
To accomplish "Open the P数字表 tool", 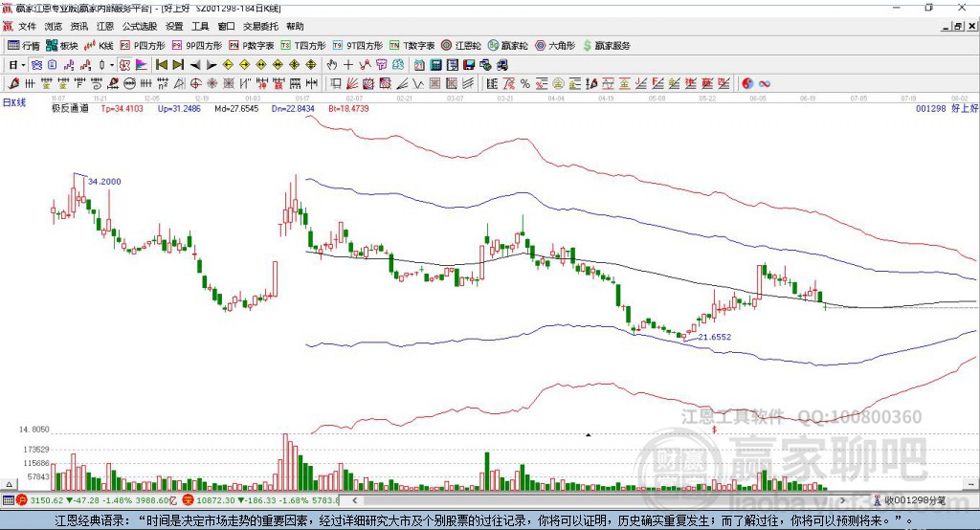I will point(252,46).
